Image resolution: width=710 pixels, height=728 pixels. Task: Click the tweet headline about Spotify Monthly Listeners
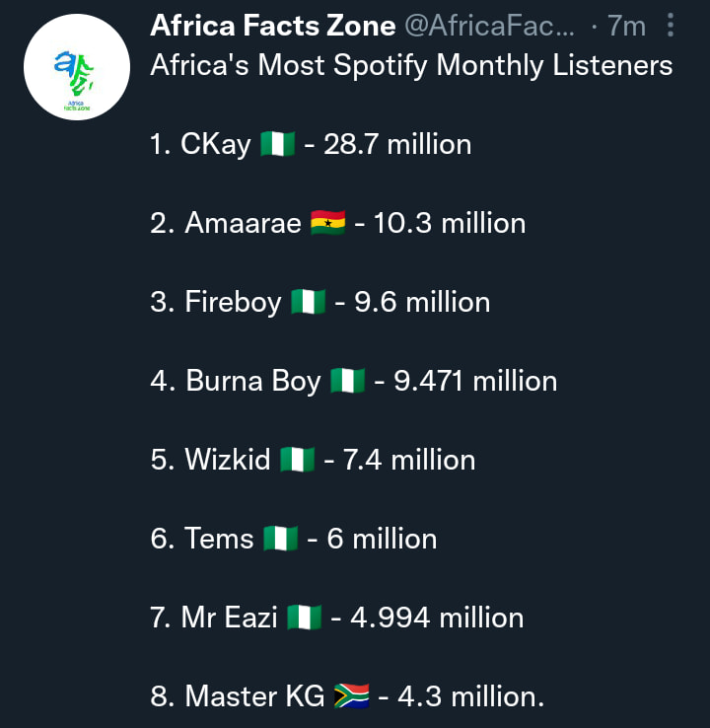(411, 64)
